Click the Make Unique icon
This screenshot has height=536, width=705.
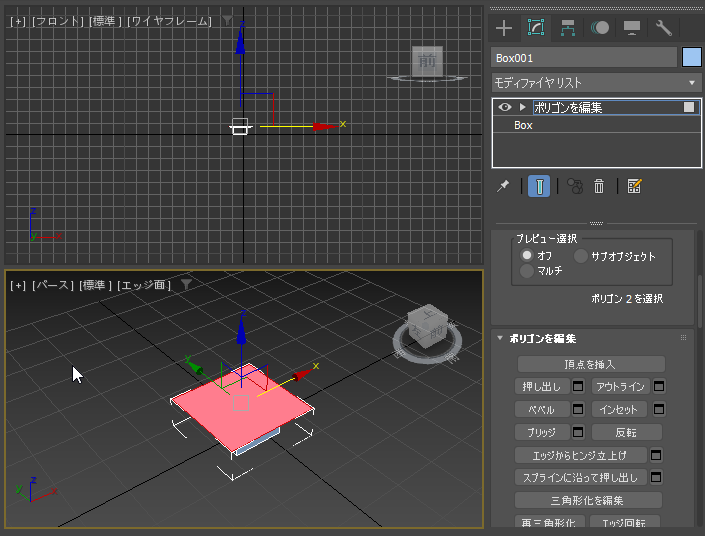[x=575, y=186]
